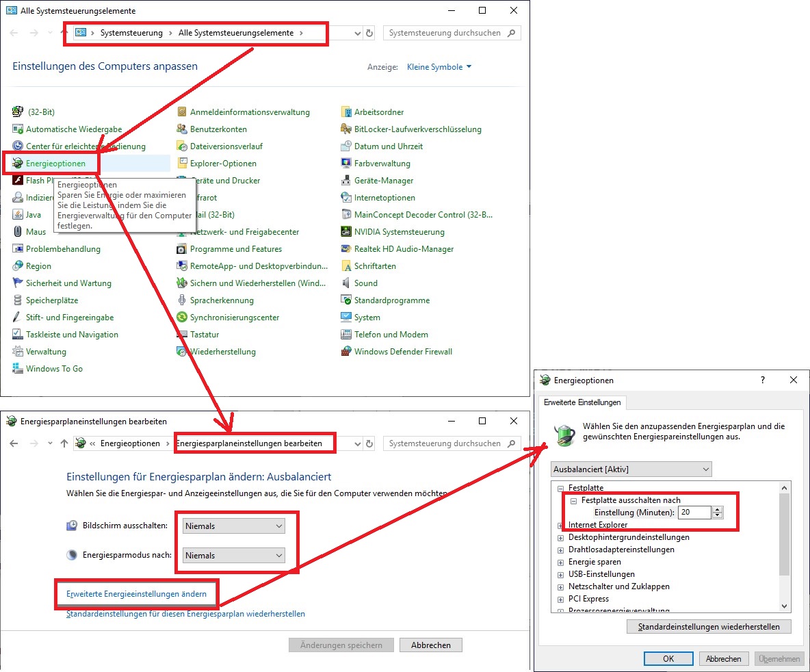Click the Einstellung (Minuten) value field
Viewport: 810px width, 672px height.
695,513
